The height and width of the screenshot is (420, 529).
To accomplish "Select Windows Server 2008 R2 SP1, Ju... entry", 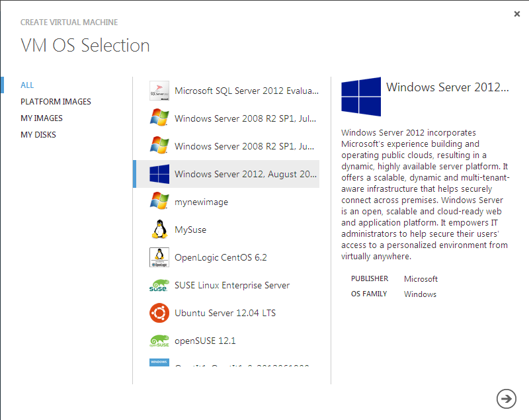I will pos(227,146).
